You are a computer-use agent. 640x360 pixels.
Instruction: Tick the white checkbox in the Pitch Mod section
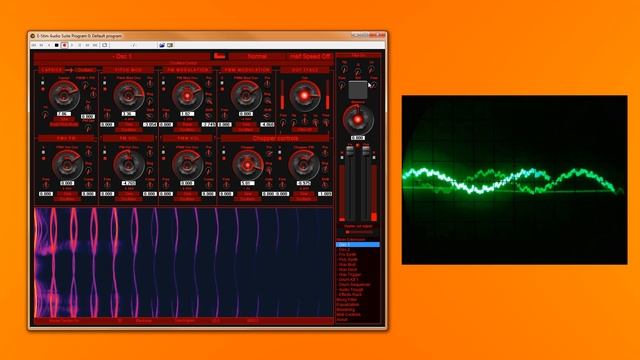pyautogui.click(x=104, y=83)
